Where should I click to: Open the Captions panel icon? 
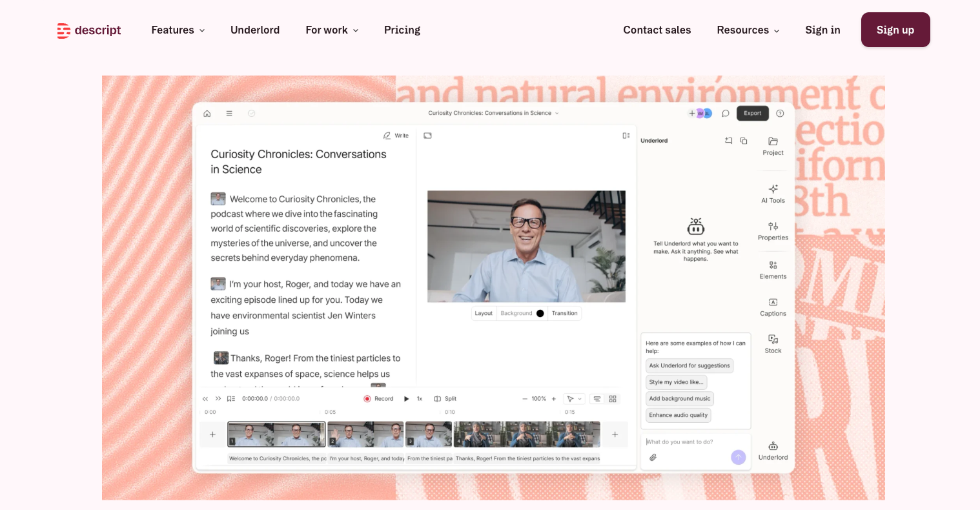pyautogui.click(x=773, y=302)
